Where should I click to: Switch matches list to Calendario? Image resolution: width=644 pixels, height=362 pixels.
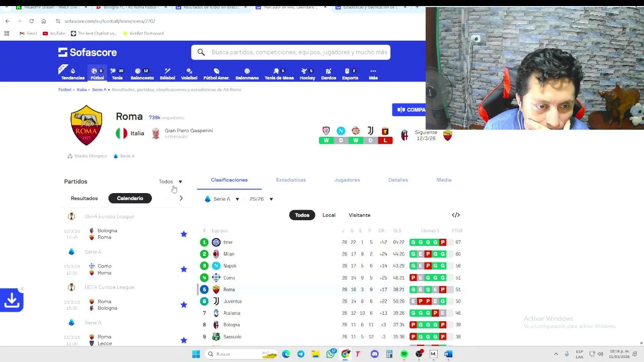pyautogui.click(x=130, y=198)
